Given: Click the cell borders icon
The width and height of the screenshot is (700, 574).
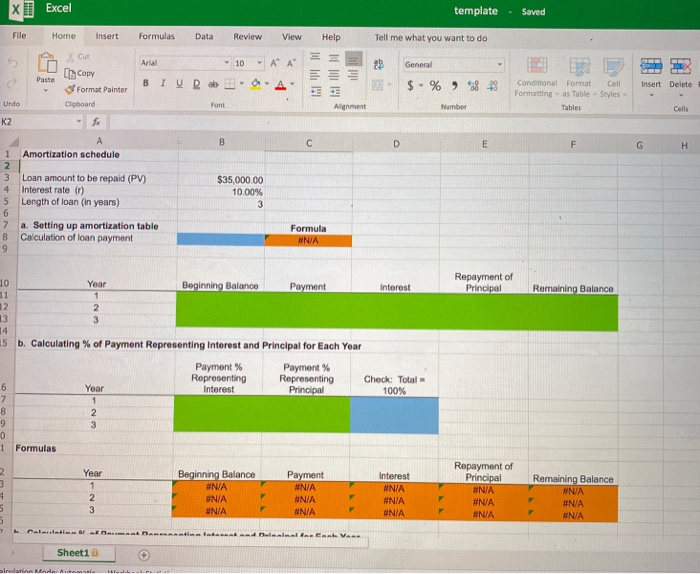Looking at the screenshot, I should click(230, 84).
